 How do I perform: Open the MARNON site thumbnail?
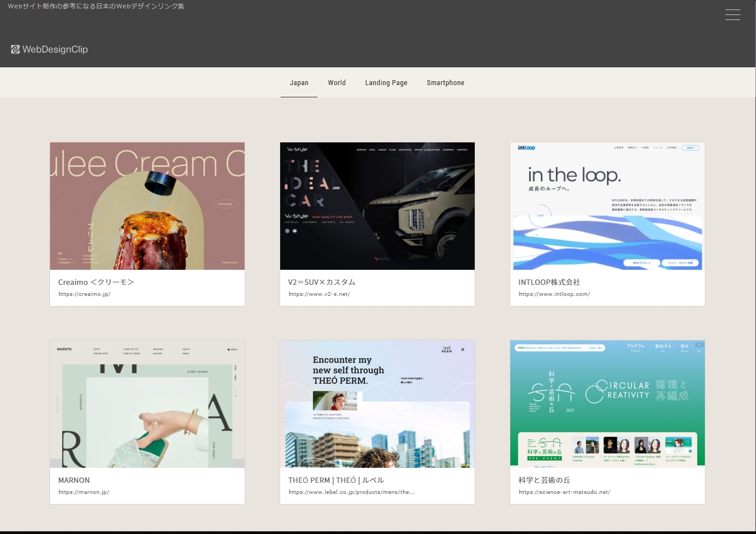[147, 404]
